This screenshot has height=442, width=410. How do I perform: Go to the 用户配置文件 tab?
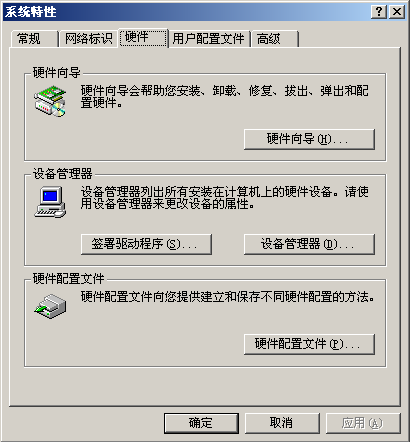coord(209,39)
